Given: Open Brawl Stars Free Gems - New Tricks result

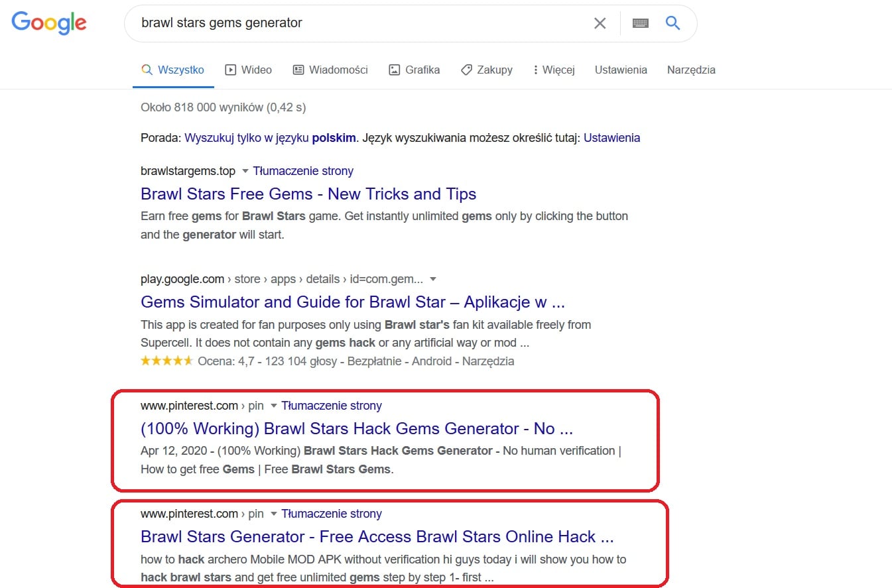Looking at the screenshot, I should click(x=308, y=194).
